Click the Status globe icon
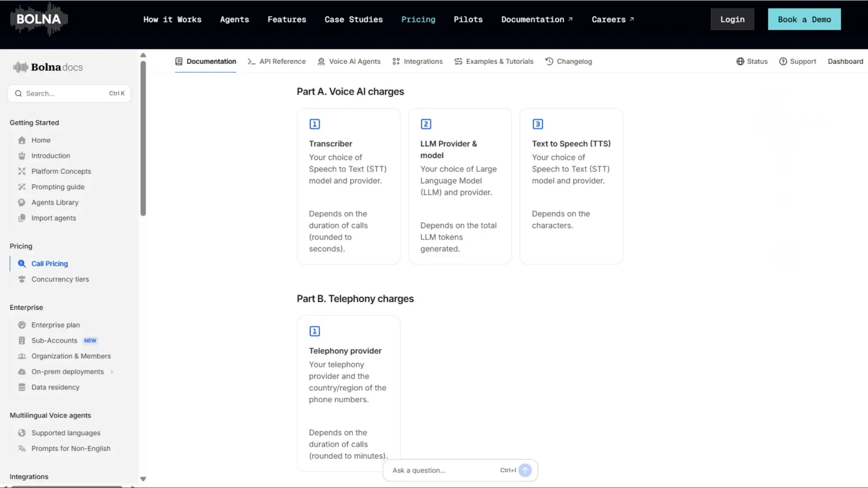868x488 pixels. pos(740,62)
